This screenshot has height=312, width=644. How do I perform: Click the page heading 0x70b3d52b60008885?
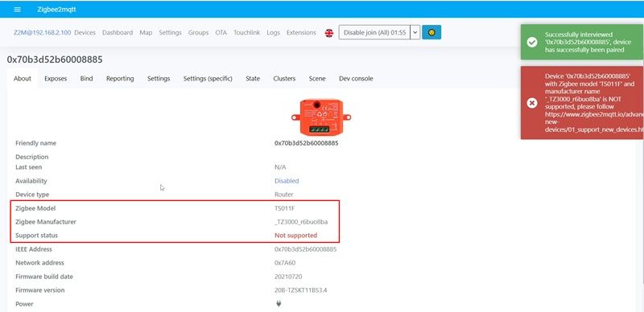(55, 60)
